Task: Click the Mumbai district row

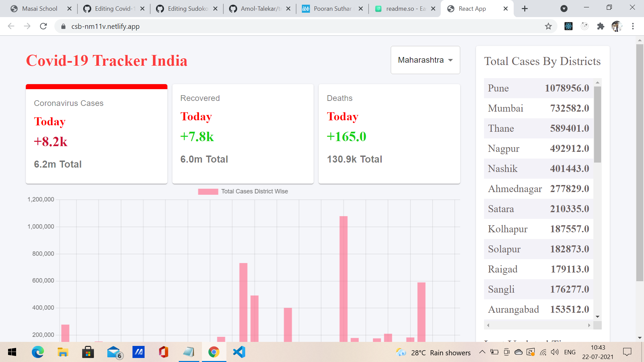Action: coord(538,108)
